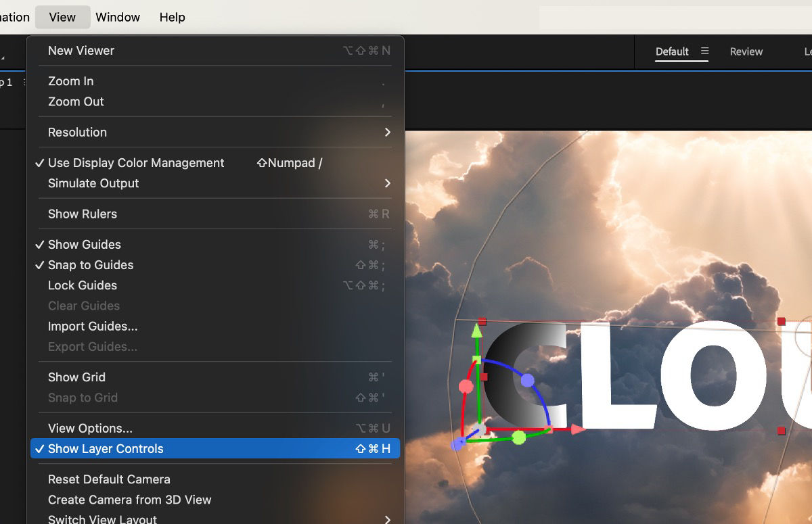Select Show Layer Controls in the View menu
The width and height of the screenshot is (812, 524).
[x=106, y=448]
